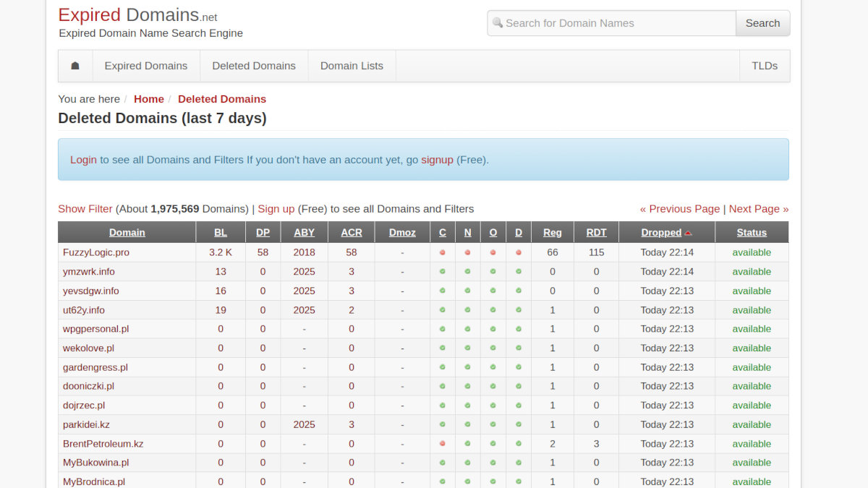Open the gardengress.pl domain link

(x=95, y=367)
